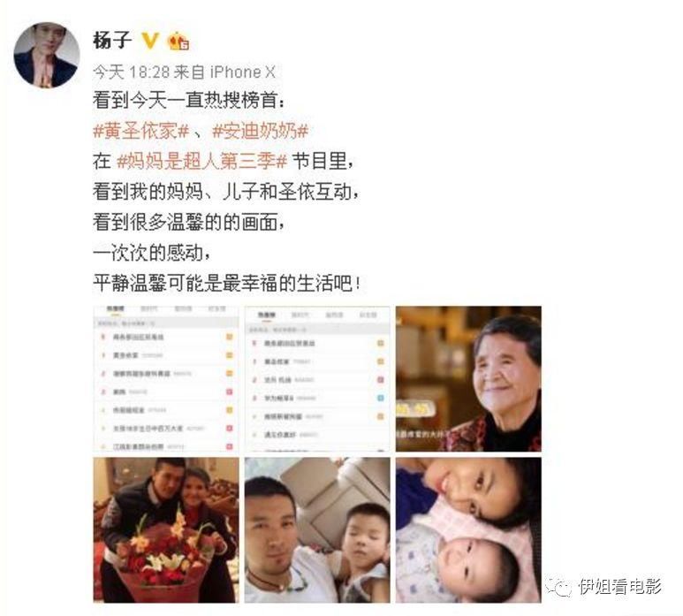Click the yellow V verified badge
The image size is (683, 616).
point(150,41)
